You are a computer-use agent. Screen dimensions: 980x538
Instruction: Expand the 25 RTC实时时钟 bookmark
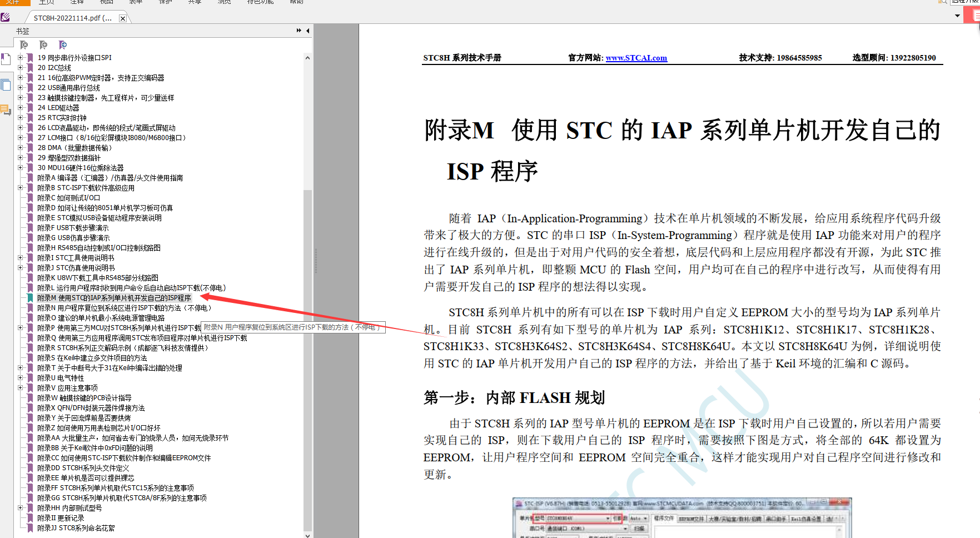point(21,118)
